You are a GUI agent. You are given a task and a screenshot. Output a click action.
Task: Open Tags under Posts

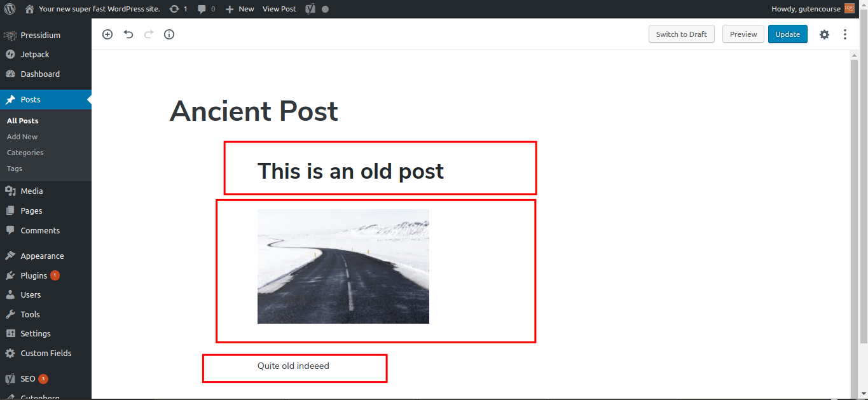pos(15,169)
